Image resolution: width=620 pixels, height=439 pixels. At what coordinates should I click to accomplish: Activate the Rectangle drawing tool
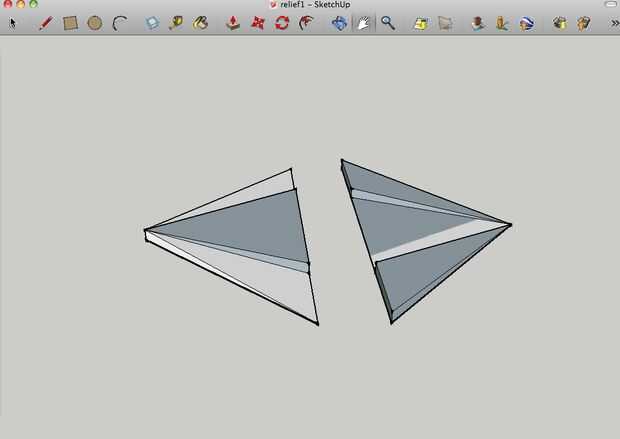[70, 23]
